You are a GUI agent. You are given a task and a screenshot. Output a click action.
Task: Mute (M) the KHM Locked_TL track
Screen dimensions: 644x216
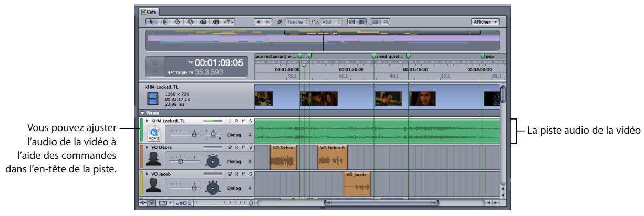point(244,121)
